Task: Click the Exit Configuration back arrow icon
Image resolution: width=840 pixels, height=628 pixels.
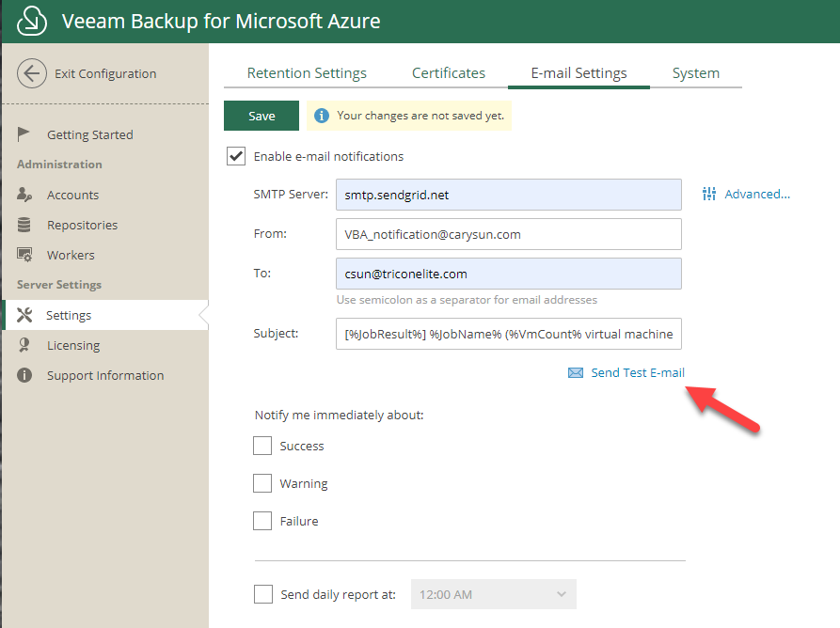Action: [32, 73]
